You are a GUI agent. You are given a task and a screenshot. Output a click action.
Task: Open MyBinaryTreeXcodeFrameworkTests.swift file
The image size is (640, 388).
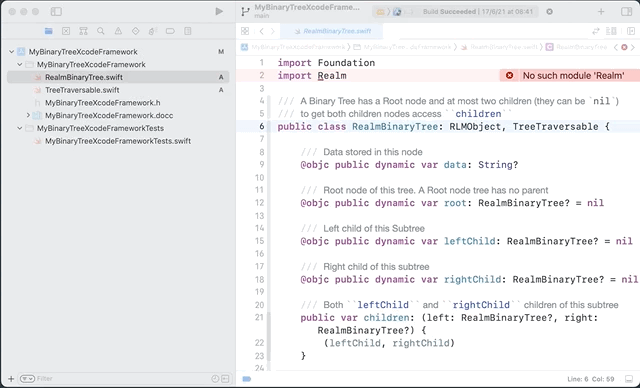118,141
